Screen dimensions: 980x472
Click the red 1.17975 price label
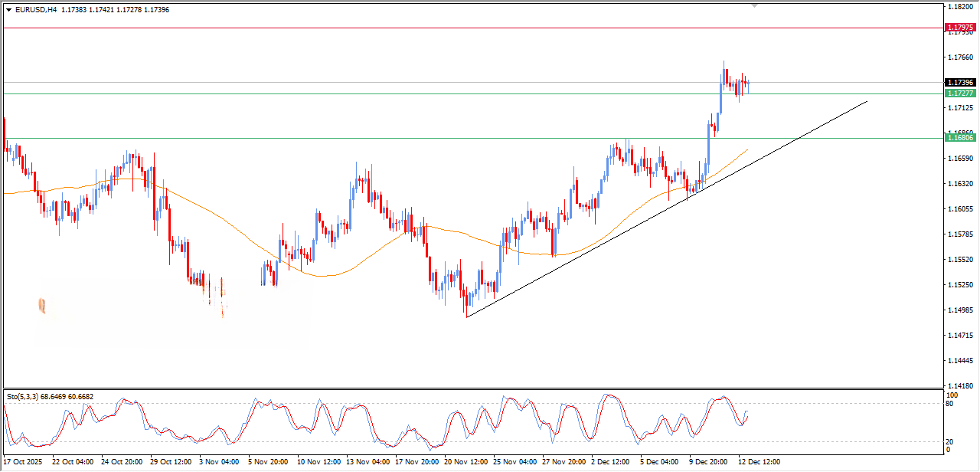coord(960,28)
